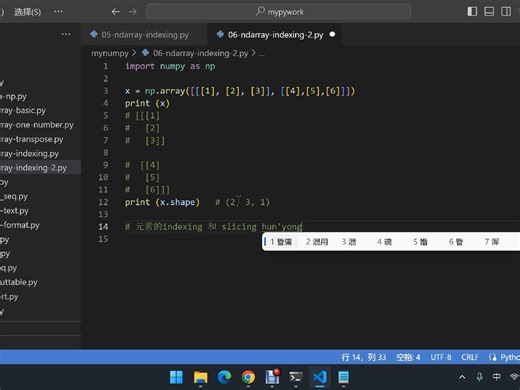Open explorer panel more actions ellipsis

66,34
